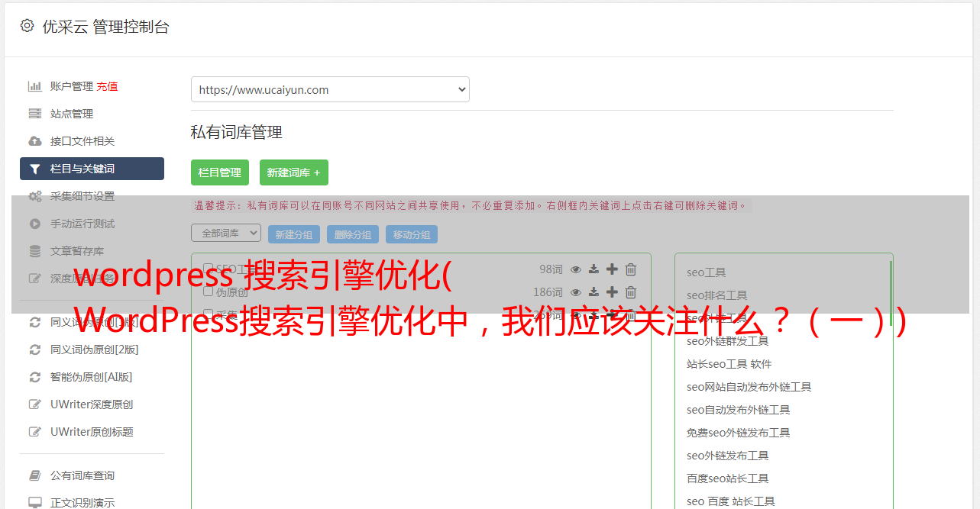The image size is (980, 509).
Task: Select keyword "seo网站自动发布外链工具"
Action: [x=749, y=387]
